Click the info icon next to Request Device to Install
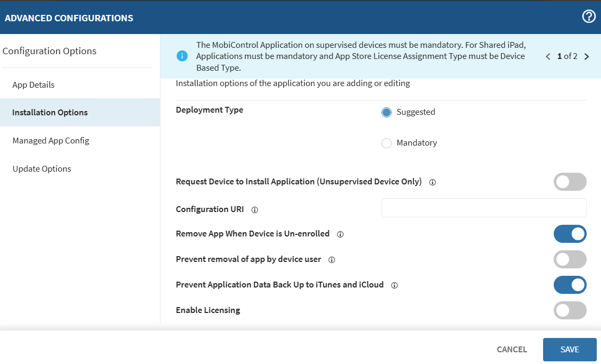Image resolution: width=601 pixels, height=364 pixels. click(432, 182)
